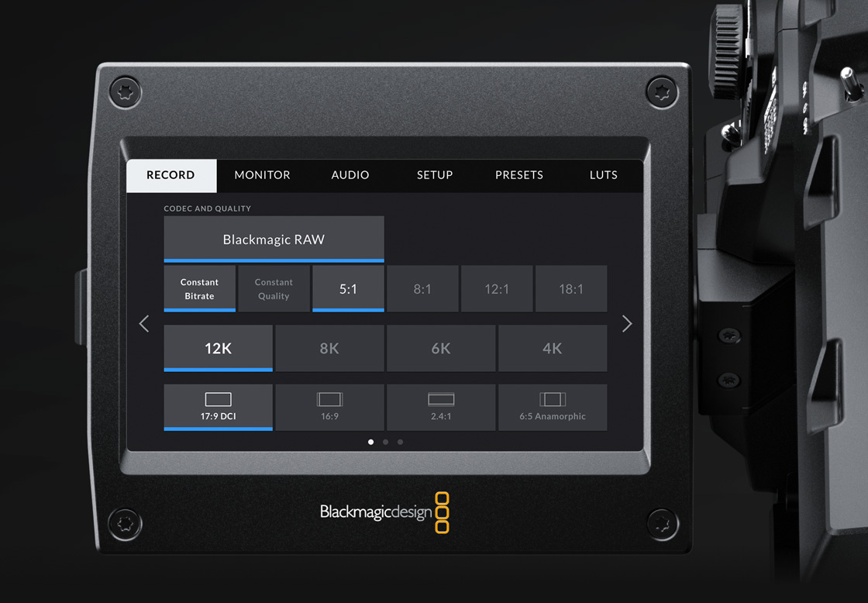Select the 18:1 compression ratio
Viewport: 868px width, 603px height.
571,288
